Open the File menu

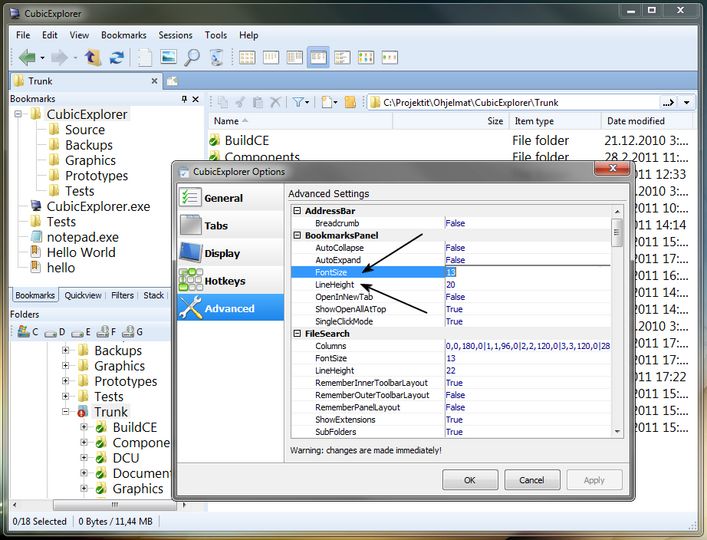(x=23, y=35)
